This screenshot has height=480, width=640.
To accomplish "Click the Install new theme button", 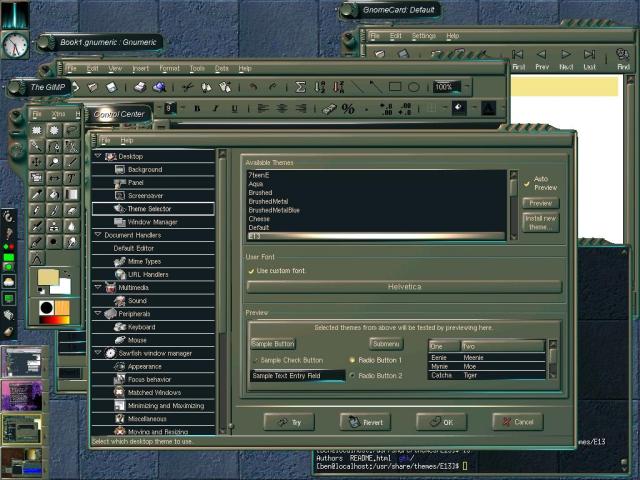I will point(540,223).
